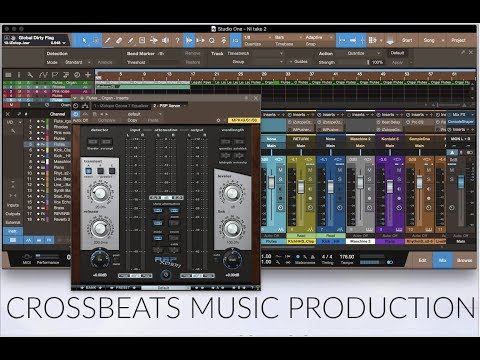Show automation curve icon above track list
Screen dimensions: 480x360
point(43,75)
